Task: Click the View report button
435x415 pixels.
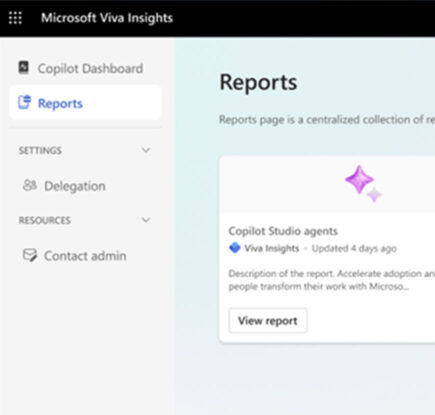Action: 268,321
